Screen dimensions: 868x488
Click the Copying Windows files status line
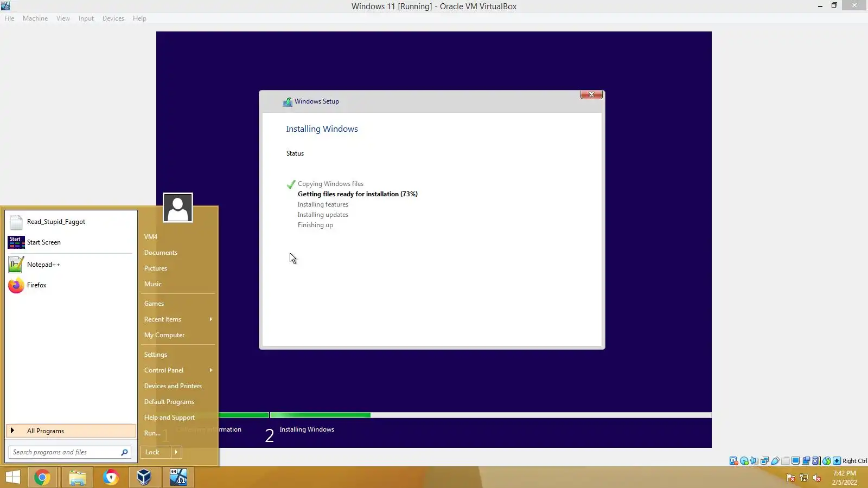pos(330,184)
